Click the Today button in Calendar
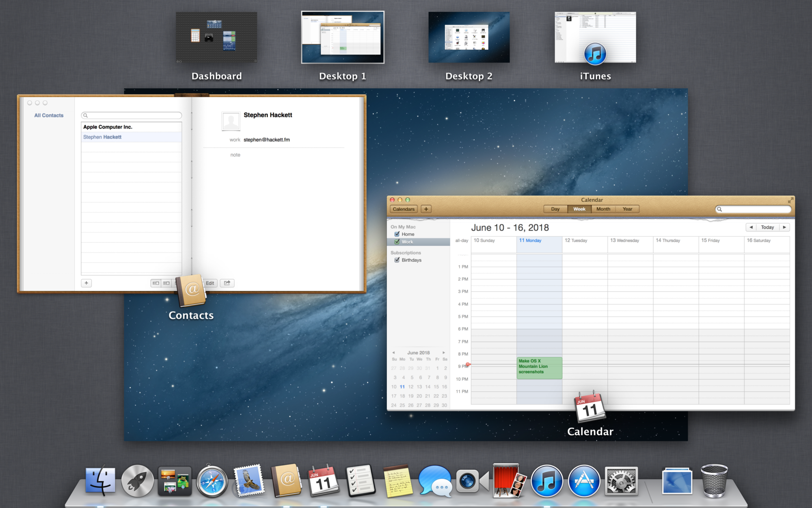Screen dimensions: 812x508 pos(767,227)
